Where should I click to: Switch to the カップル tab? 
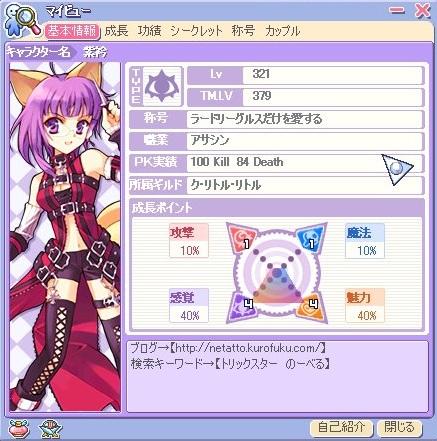pyautogui.click(x=282, y=31)
